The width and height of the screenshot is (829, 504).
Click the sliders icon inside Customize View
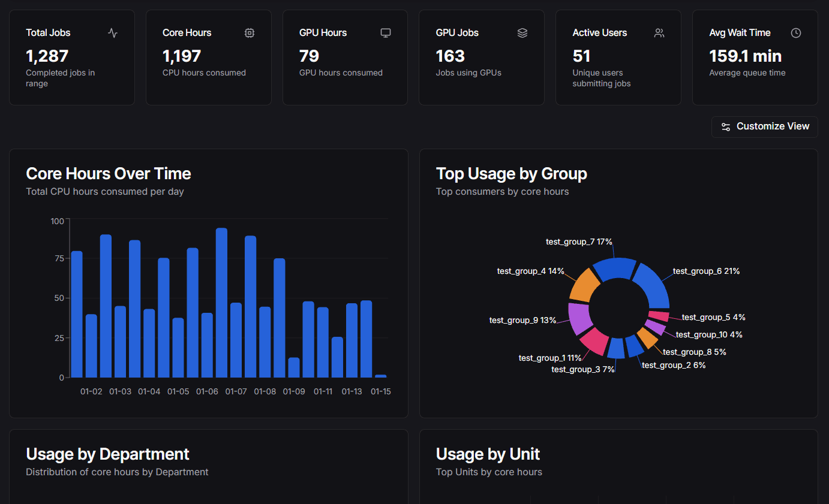point(726,126)
